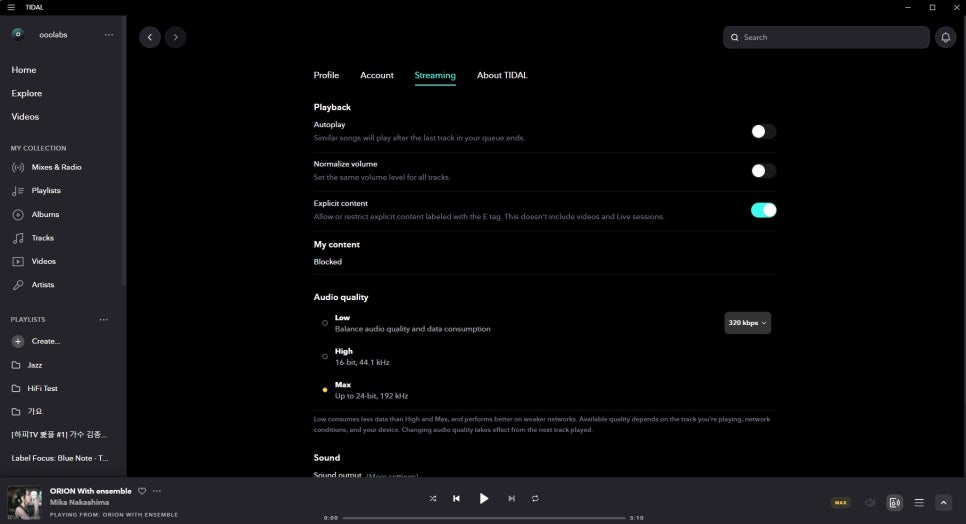The width and height of the screenshot is (966, 524).
Task: Go back with the left arrow button
Action: click(150, 37)
